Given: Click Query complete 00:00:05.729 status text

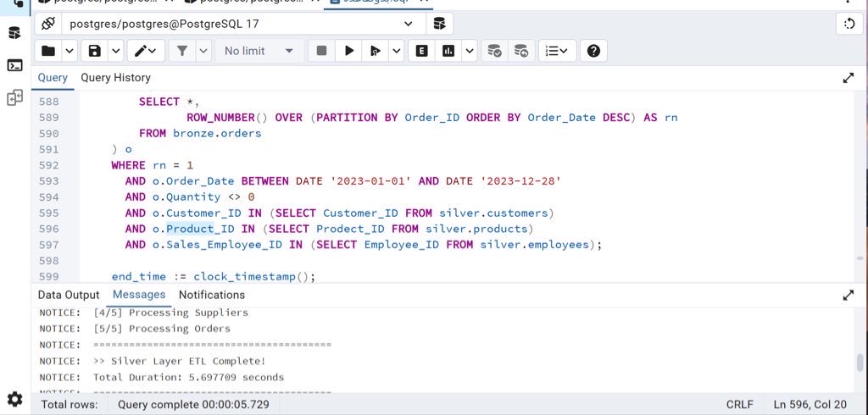Looking at the screenshot, I should click(193, 405).
